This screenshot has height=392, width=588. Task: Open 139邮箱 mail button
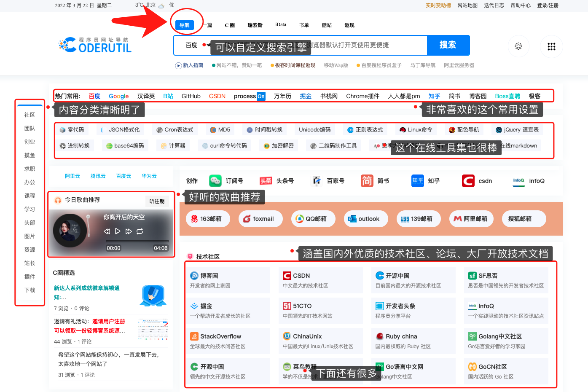(x=419, y=219)
